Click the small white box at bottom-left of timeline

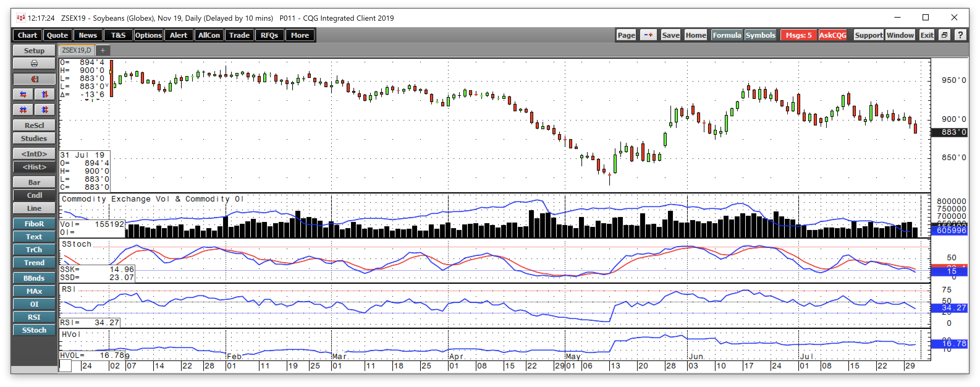tap(65, 366)
